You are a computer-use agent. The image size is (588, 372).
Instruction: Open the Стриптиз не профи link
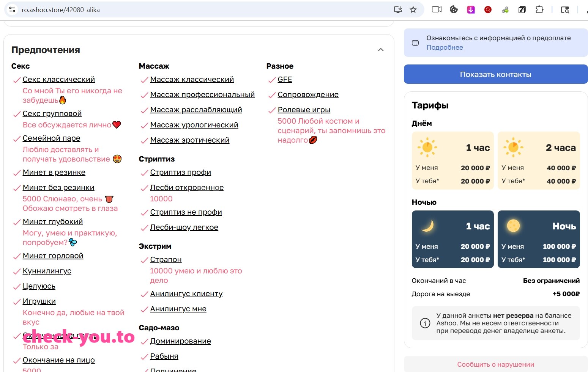click(x=186, y=212)
